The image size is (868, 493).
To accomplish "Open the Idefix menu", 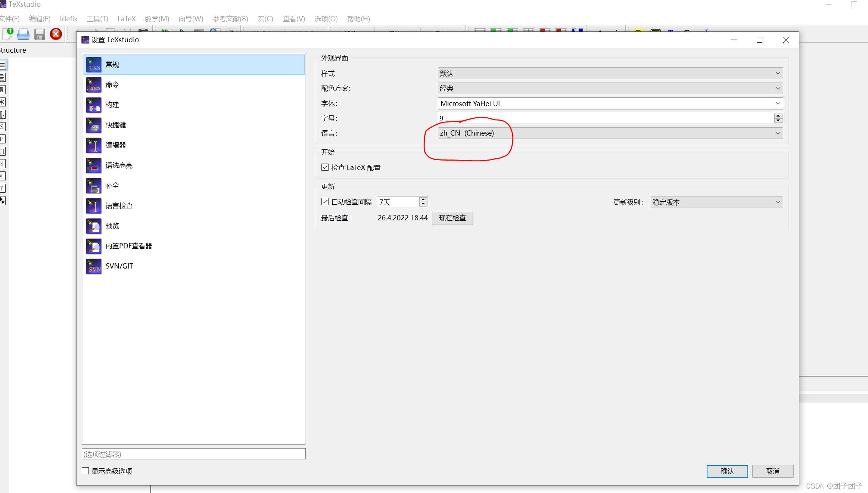I will [69, 19].
